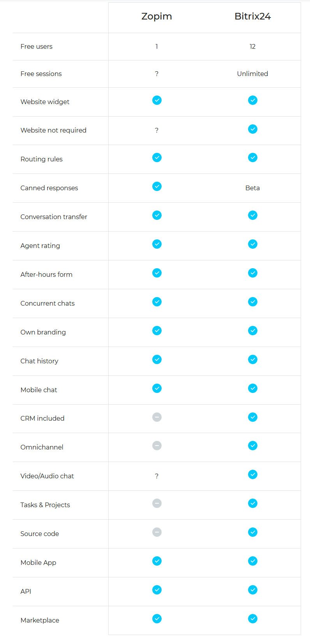Click Bitrix24's Tasks & Projects checkmark
Screen dimensions: 310x644
(252, 503)
